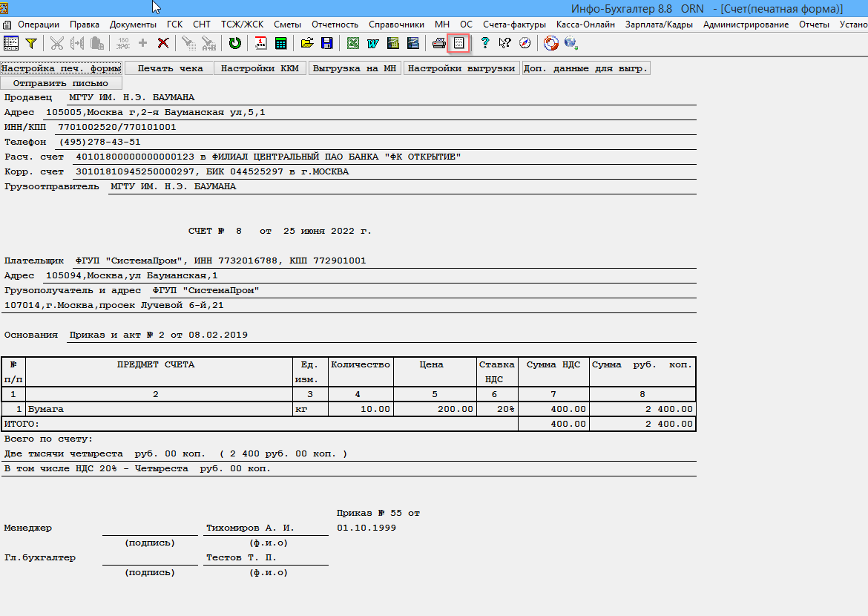
Task: Open the Справочники menu
Action: 396,24
